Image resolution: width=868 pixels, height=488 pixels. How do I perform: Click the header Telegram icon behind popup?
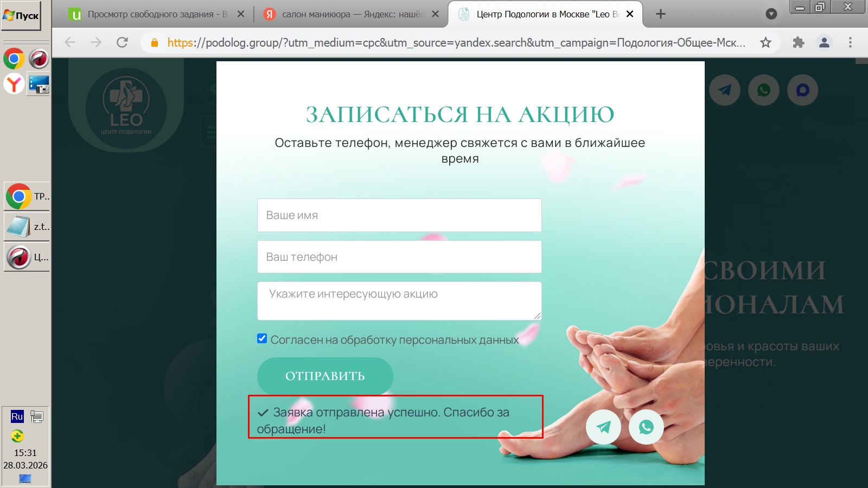725,90
